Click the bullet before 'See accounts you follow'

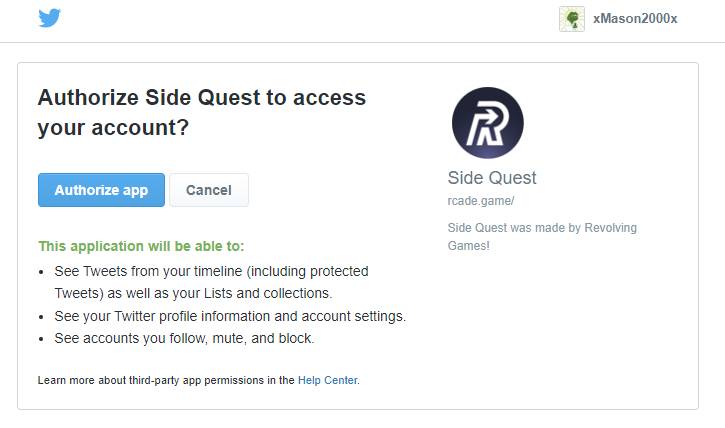coord(41,339)
